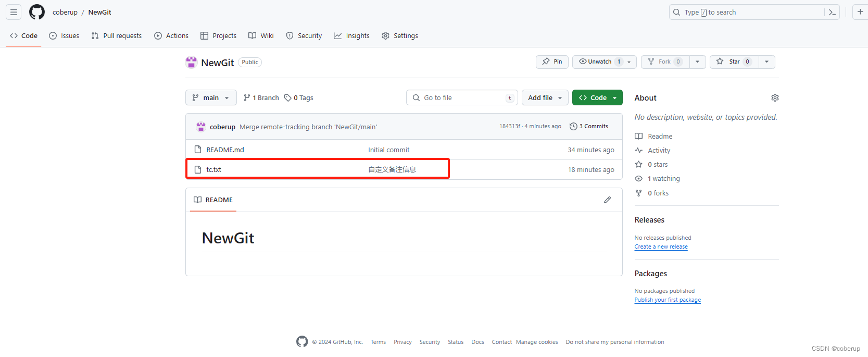Click Create a new release link
The image size is (868, 357).
click(x=661, y=247)
